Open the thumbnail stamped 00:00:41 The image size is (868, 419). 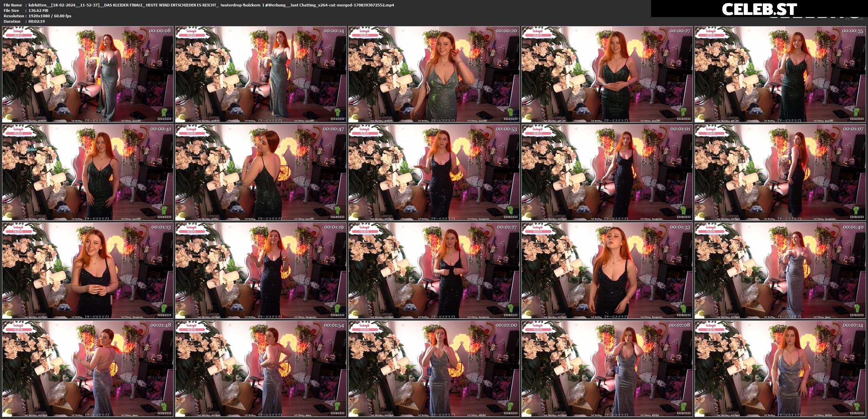pos(88,172)
